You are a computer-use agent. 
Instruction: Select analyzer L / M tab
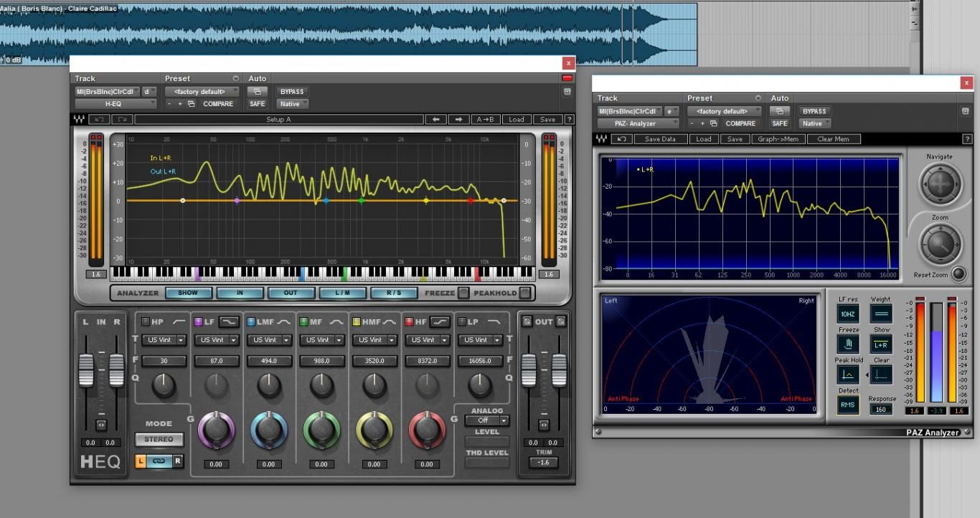coord(342,293)
